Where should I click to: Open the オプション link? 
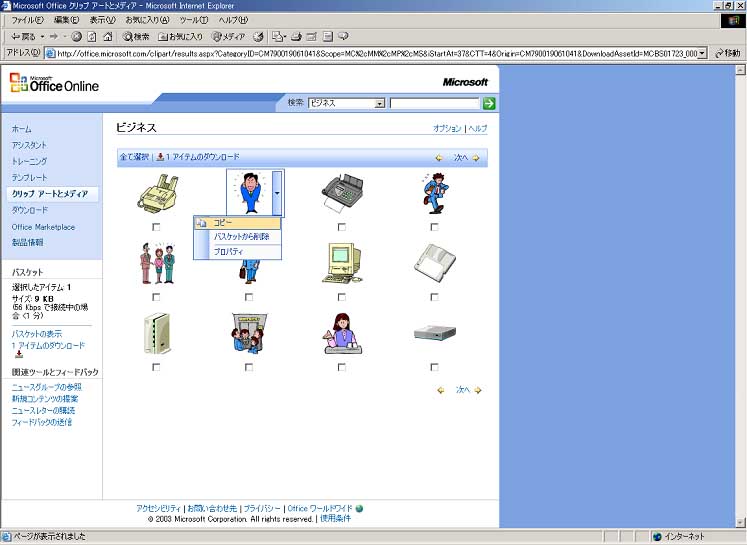point(447,128)
